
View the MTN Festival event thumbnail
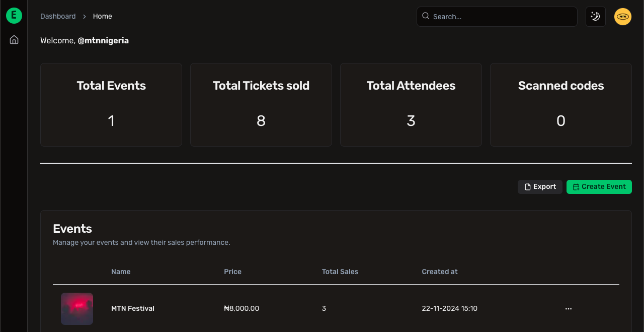pyautogui.click(x=76, y=308)
